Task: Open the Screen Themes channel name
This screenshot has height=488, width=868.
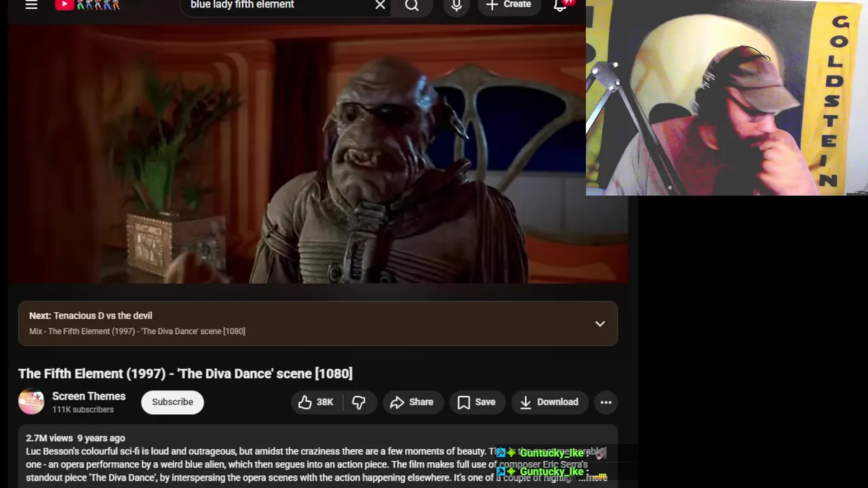Action: tap(89, 396)
